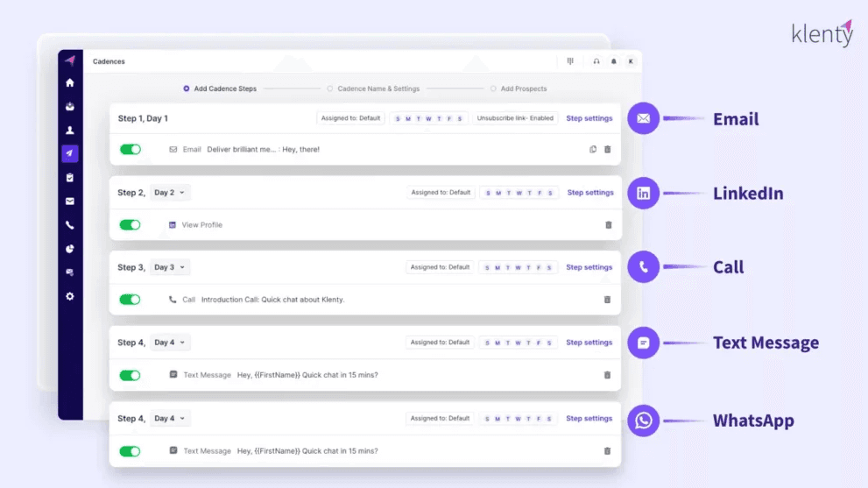Click the 'Cadences' page title
The width and height of the screenshot is (868, 488).
coord(109,61)
